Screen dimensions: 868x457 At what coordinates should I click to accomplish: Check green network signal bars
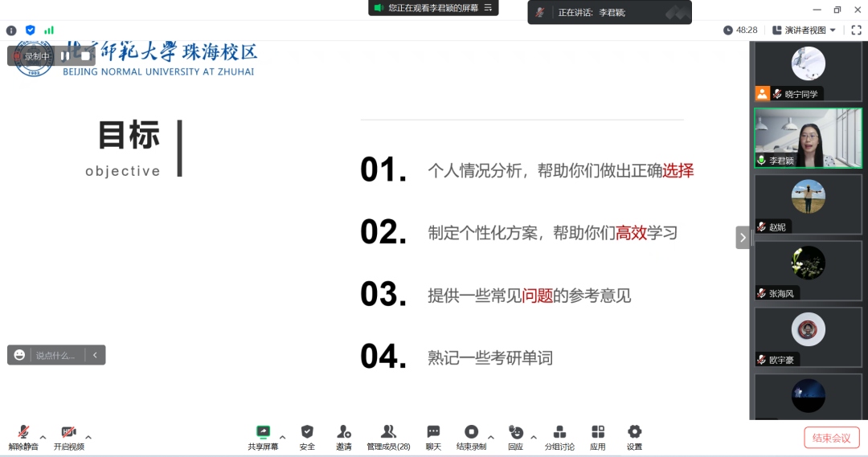49,31
